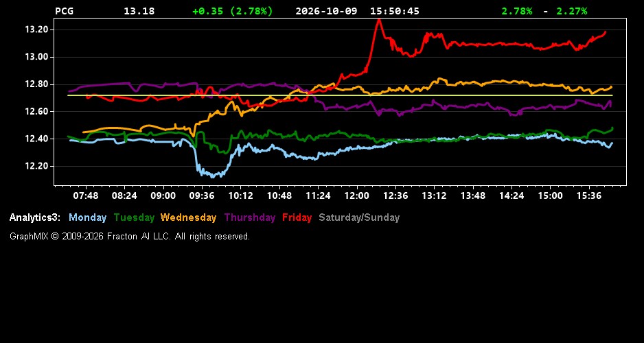Click the date 2026-10-09

coord(326,11)
